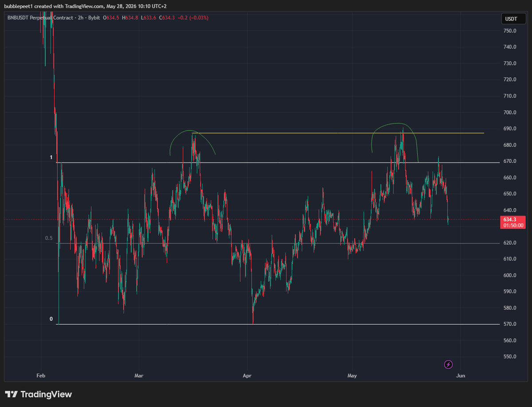The width and height of the screenshot is (532, 407).
Task: Click the low value L633.6
Action: tap(149, 18)
